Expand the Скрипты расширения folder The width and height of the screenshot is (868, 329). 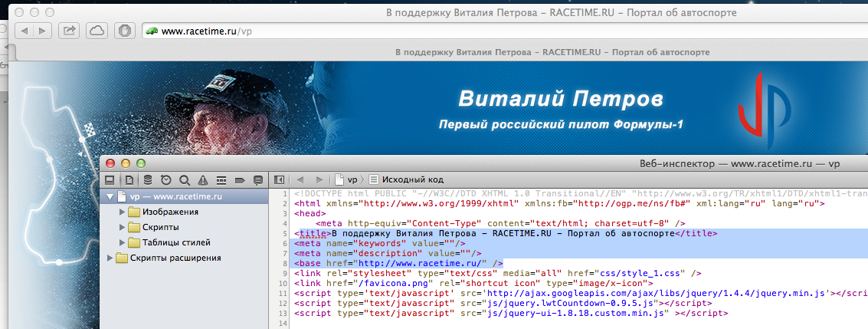[109, 258]
